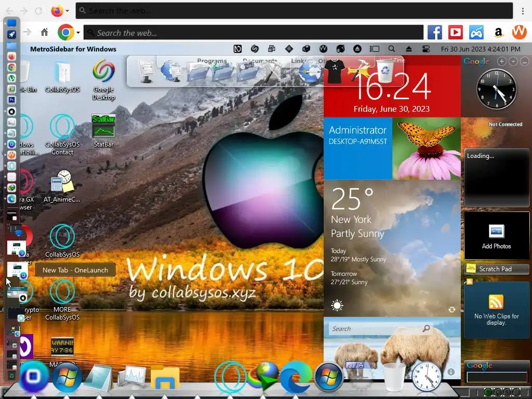Open the blue Windows start orb in the bottom dock

point(66,377)
